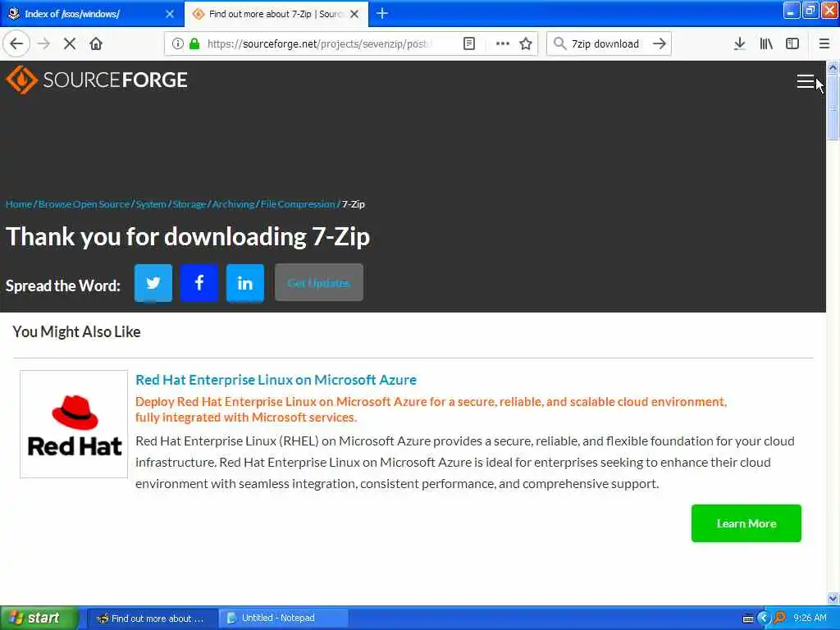The width and height of the screenshot is (840, 630).
Task: Click the keyboard tray icon
Action: pos(748,619)
